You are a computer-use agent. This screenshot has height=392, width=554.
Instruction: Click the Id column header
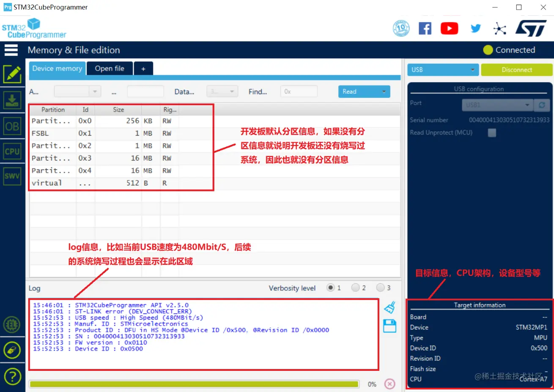[85, 110]
